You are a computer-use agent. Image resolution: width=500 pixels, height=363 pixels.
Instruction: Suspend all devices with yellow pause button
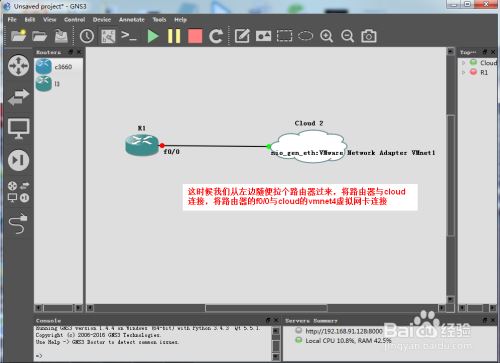tap(174, 36)
